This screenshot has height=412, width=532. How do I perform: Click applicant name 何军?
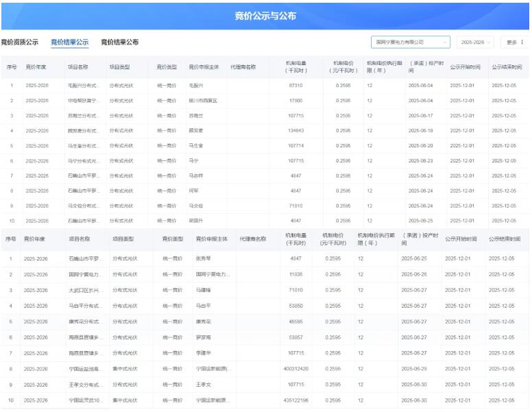click(193, 191)
